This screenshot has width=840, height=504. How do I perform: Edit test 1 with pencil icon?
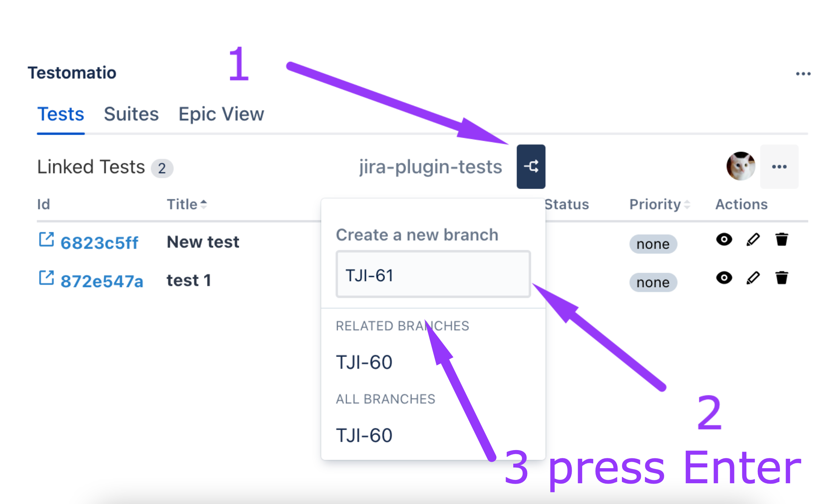(x=753, y=278)
